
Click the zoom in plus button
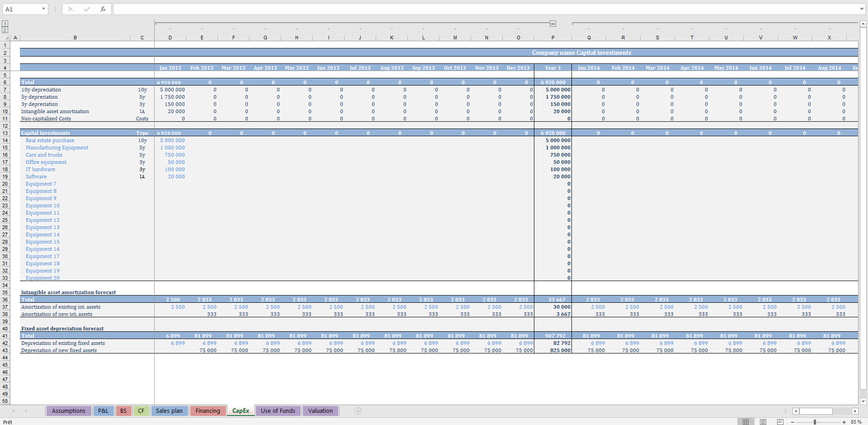[844, 422]
